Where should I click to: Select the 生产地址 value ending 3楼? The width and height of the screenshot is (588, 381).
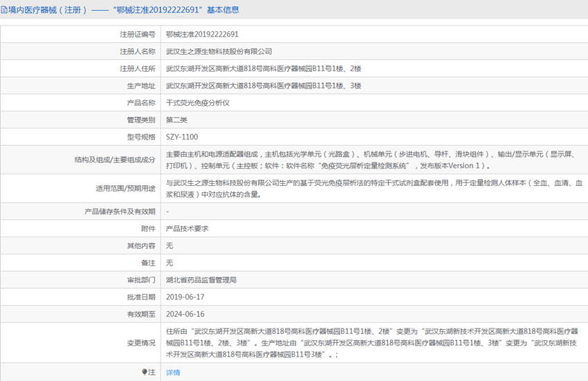tap(264, 86)
